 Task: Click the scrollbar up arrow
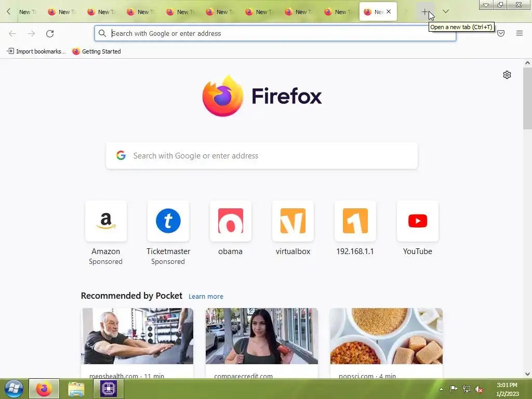pos(527,63)
